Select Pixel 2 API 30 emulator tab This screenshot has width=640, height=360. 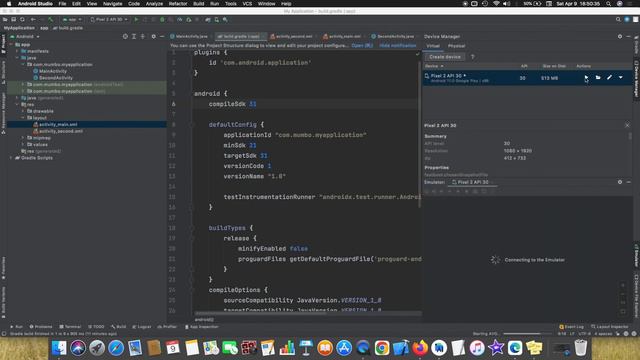[472, 182]
